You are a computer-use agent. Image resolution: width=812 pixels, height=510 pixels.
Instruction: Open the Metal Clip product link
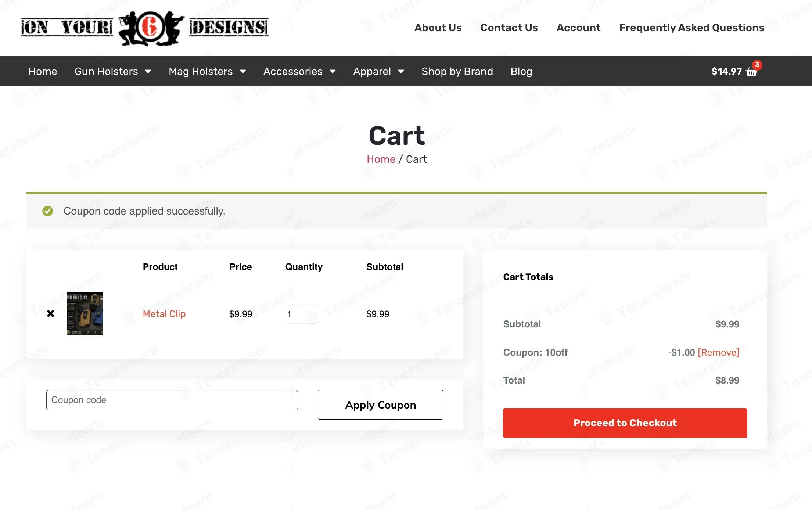(x=164, y=314)
